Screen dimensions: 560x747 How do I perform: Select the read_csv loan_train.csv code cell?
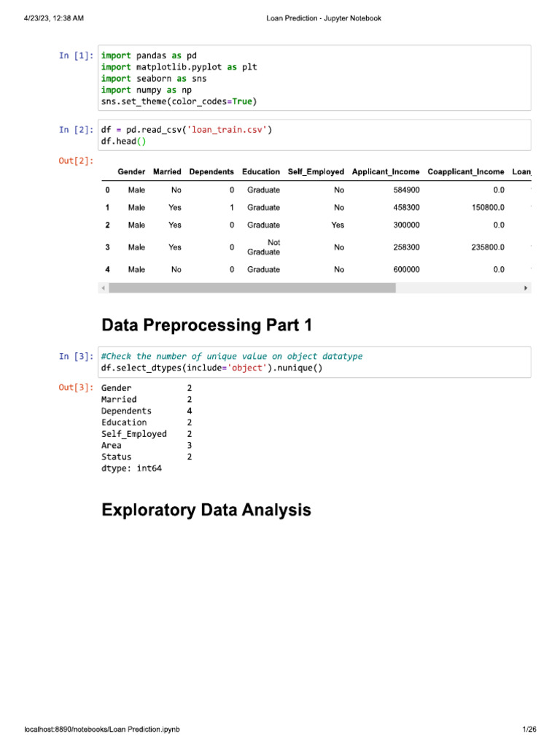(314, 136)
